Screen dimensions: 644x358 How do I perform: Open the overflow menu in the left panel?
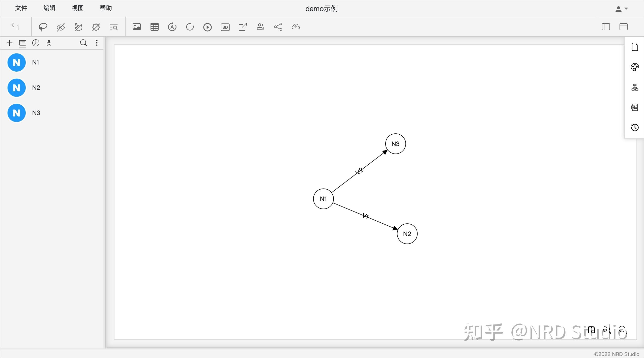(x=97, y=43)
